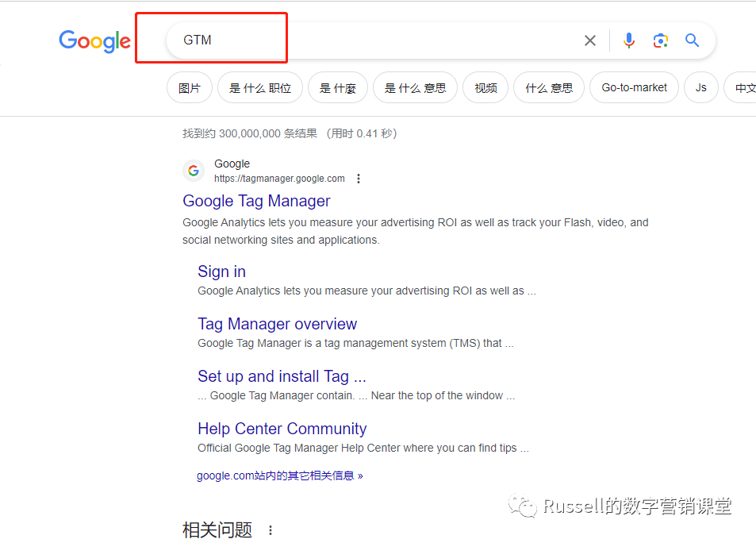Viewport: 756px width, 539px height.
Task: Select the 图片 filter chip
Action: 190,88
